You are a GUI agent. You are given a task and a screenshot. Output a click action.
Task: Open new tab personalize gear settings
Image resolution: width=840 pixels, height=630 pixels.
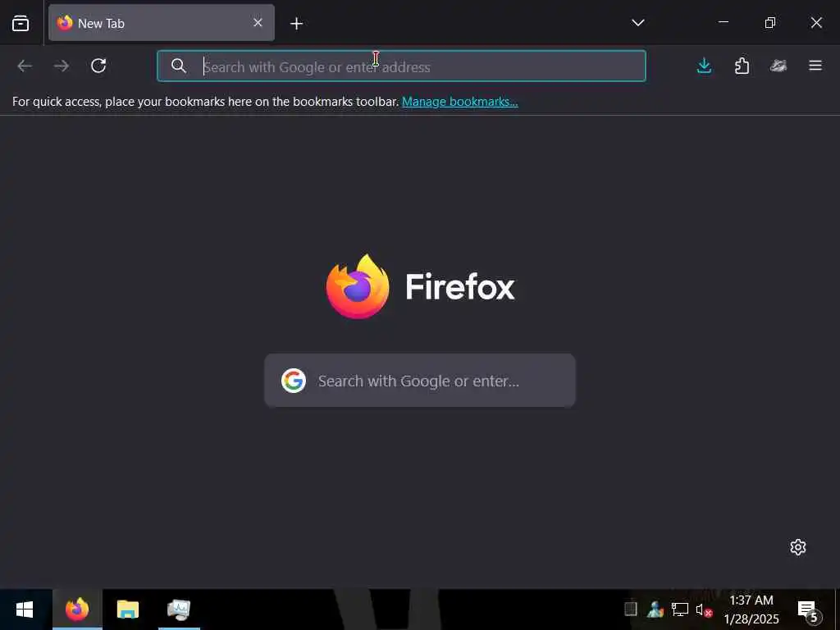pos(797,547)
